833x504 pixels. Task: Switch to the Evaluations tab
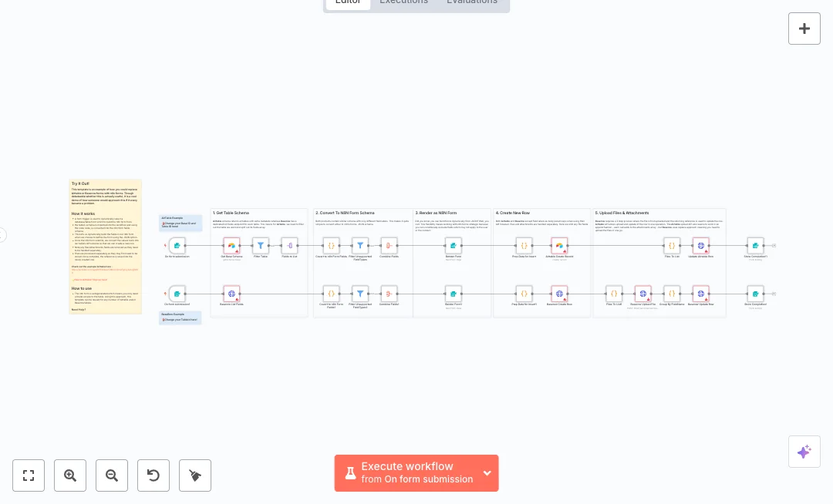[x=471, y=2]
